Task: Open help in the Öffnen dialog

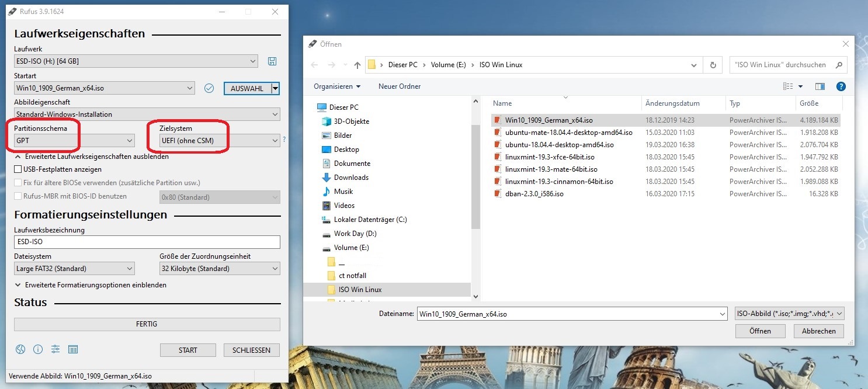Action: (841, 86)
